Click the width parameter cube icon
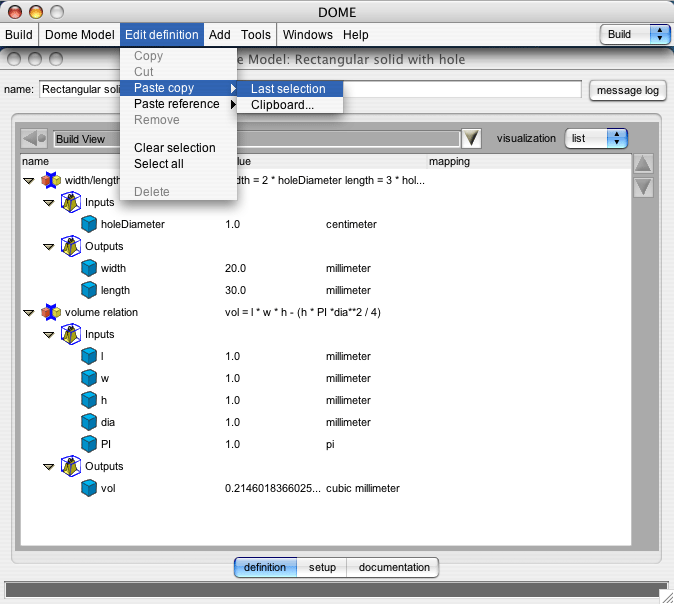The image size is (674, 604). click(x=89, y=268)
